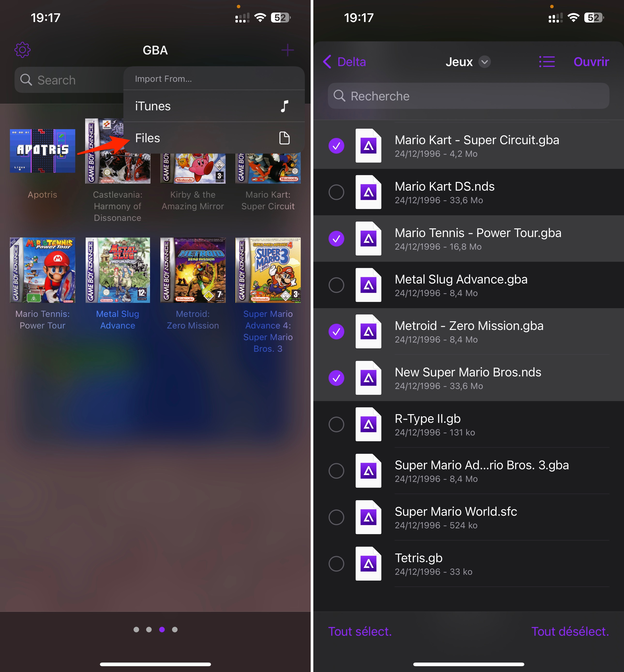The width and height of the screenshot is (624, 672).
Task: Tap the R-Type II.gb file name
Action: (428, 418)
